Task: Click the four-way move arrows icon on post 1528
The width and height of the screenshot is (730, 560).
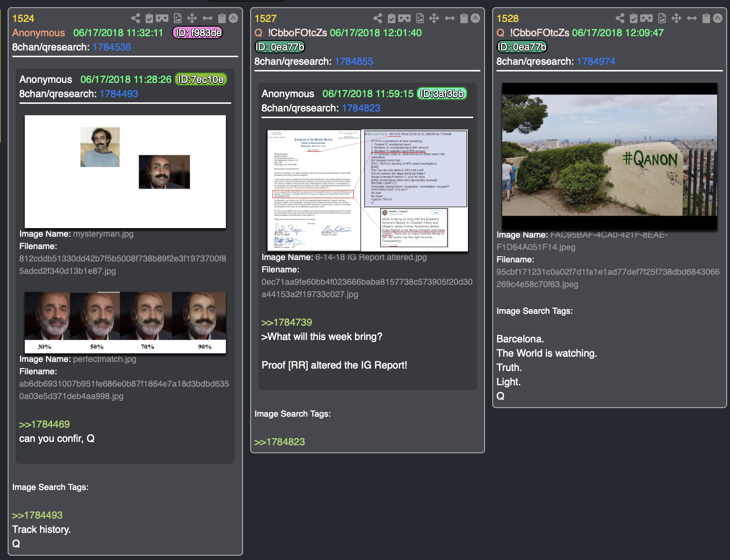Action: [x=676, y=19]
